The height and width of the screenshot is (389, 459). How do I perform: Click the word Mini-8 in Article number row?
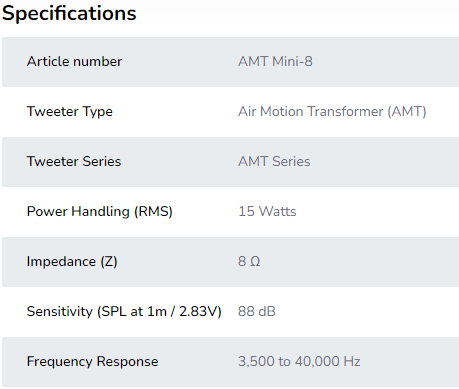point(292,61)
